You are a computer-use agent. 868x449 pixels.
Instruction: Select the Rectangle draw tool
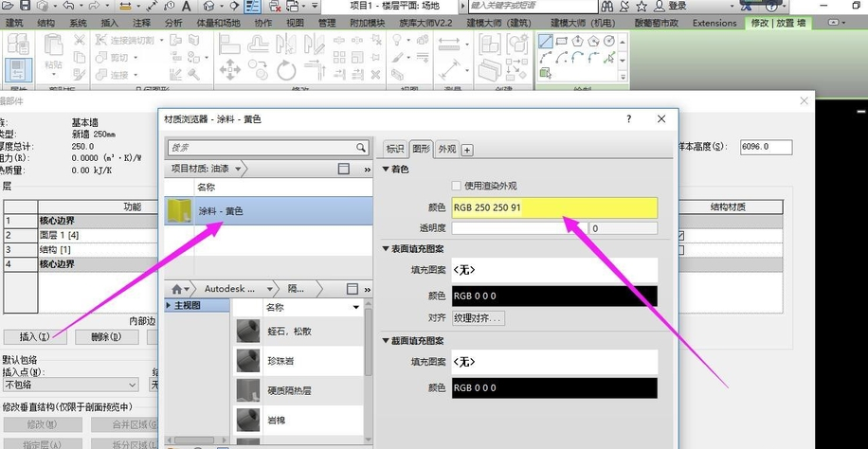pyautogui.click(x=562, y=41)
